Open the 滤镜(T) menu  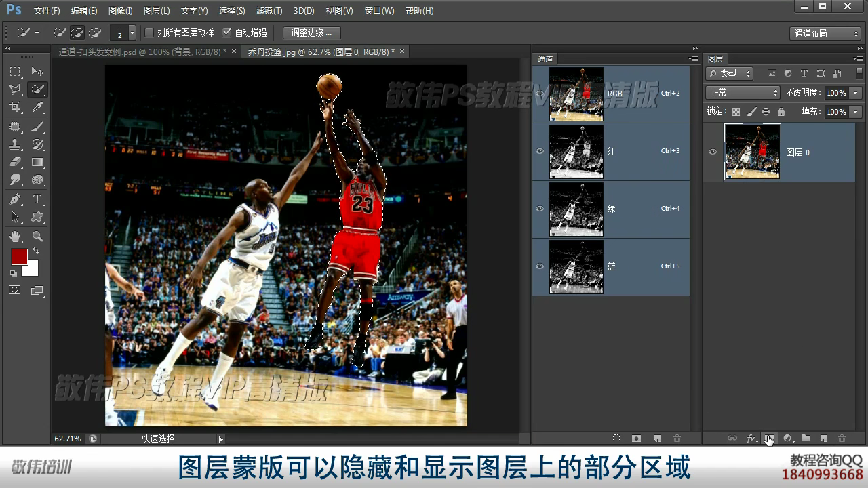tap(269, 11)
